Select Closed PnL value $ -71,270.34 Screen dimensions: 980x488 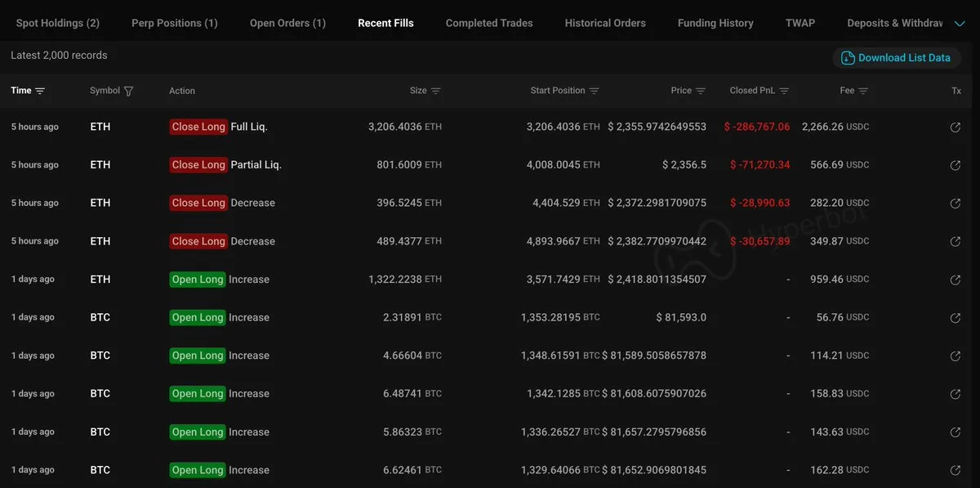[x=760, y=165]
